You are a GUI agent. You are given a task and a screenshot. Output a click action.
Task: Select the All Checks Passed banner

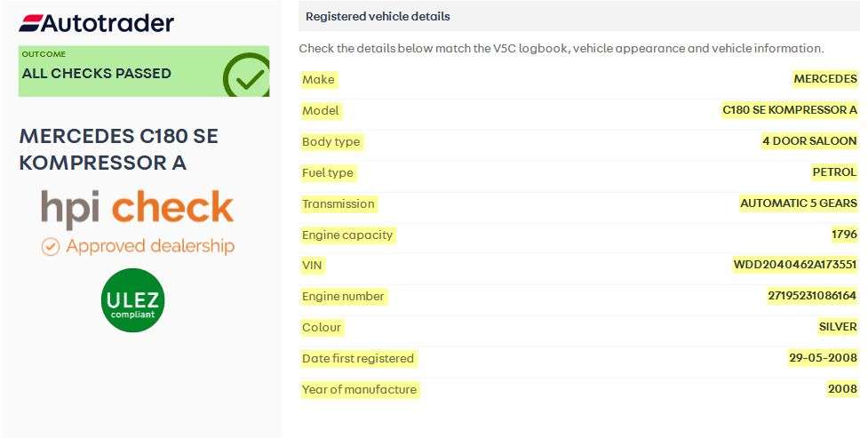[x=144, y=71]
